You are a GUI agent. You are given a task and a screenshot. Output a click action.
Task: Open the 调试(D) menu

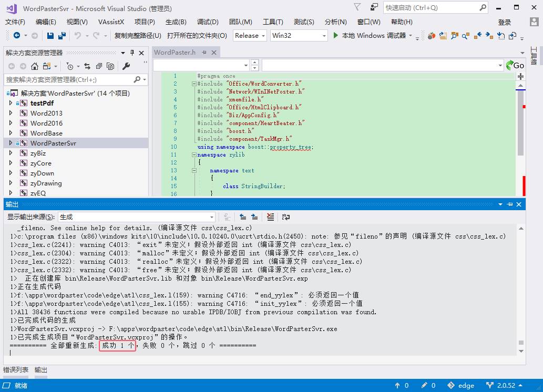(x=208, y=22)
